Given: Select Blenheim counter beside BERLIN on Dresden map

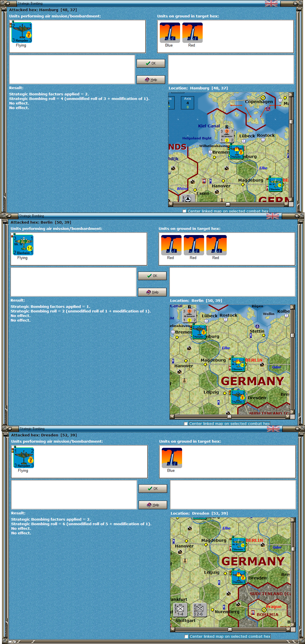Looking at the screenshot, I should coord(238,545).
